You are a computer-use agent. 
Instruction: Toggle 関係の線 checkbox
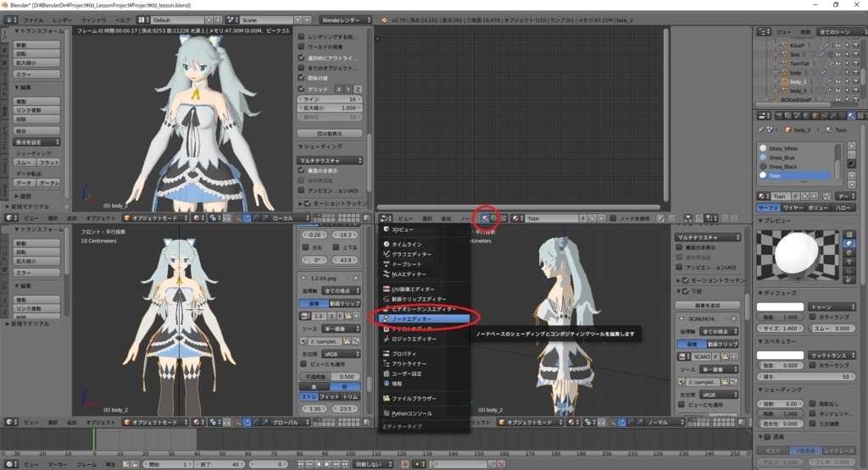(301, 78)
